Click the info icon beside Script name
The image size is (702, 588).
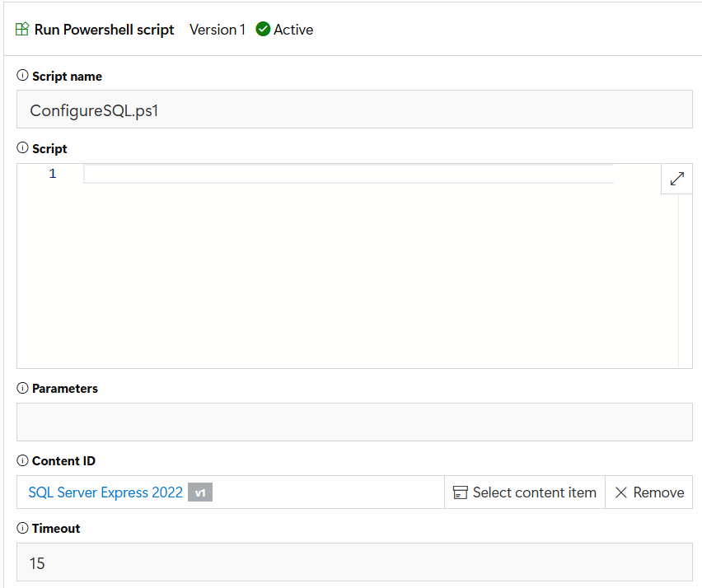(x=22, y=76)
